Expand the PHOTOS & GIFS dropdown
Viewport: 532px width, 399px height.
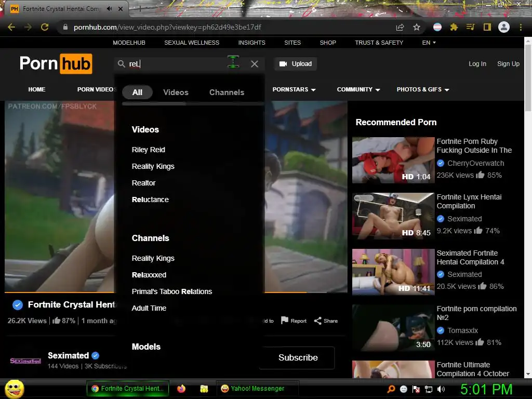pyautogui.click(x=423, y=89)
